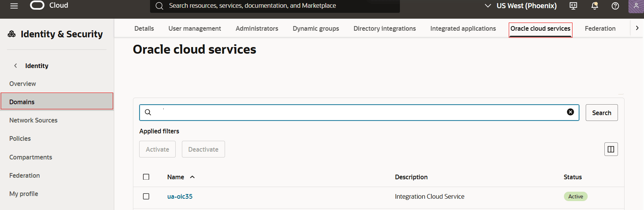The height and width of the screenshot is (210, 644).
Task: Toggle the select-all checkbox in table header
Action: click(146, 177)
